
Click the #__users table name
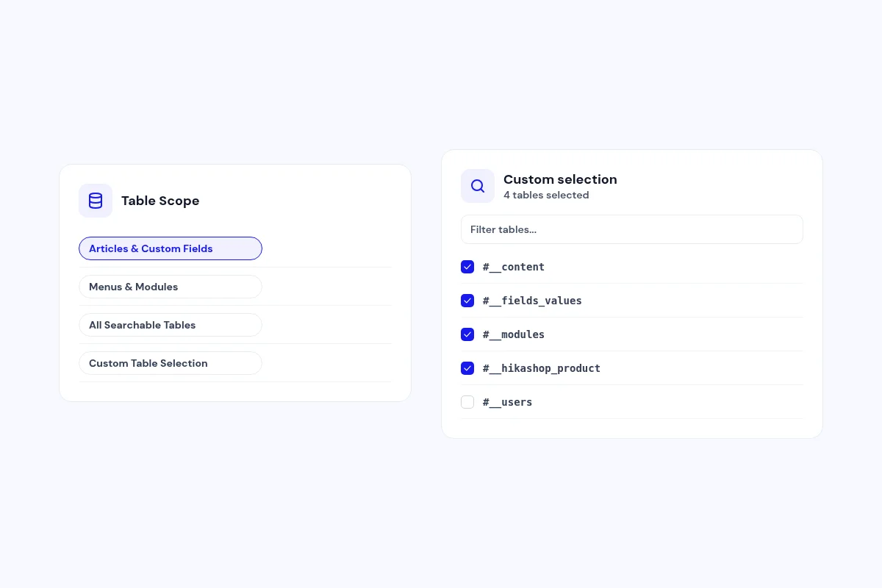point(508,402)
